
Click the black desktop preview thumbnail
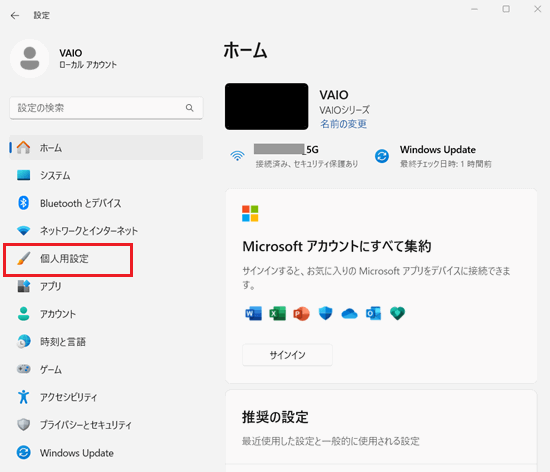point(267,106)
